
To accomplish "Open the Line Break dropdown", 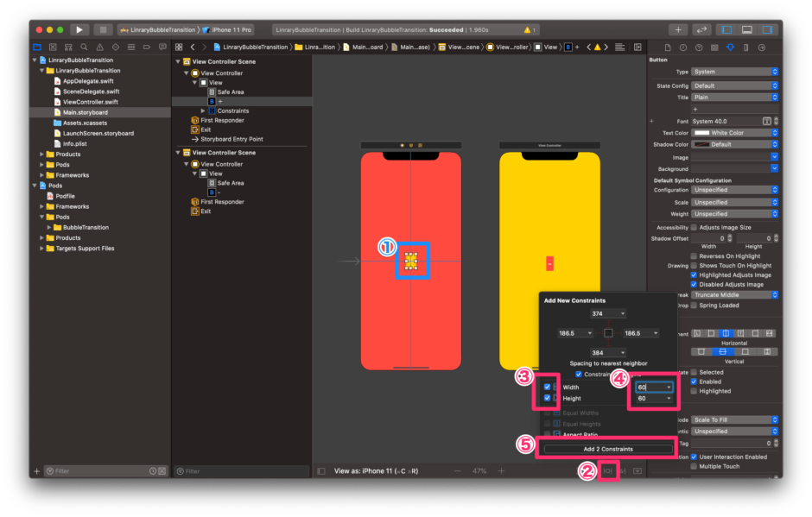I will pos(733,294).
